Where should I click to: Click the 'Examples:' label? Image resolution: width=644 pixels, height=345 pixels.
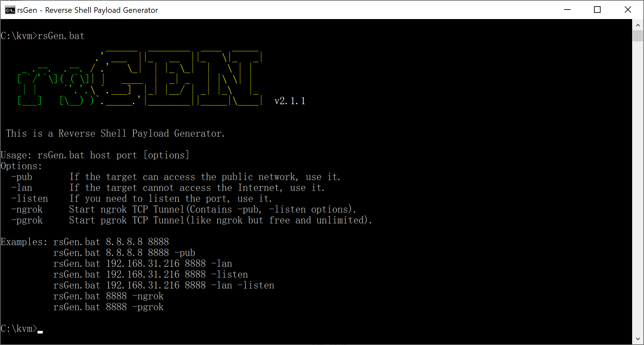click(24, 242)
